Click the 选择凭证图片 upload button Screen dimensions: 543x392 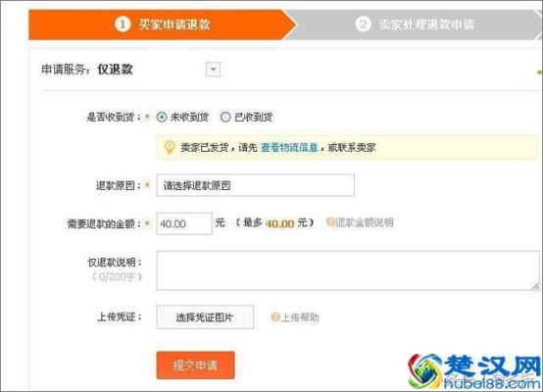tap(205, 317)
